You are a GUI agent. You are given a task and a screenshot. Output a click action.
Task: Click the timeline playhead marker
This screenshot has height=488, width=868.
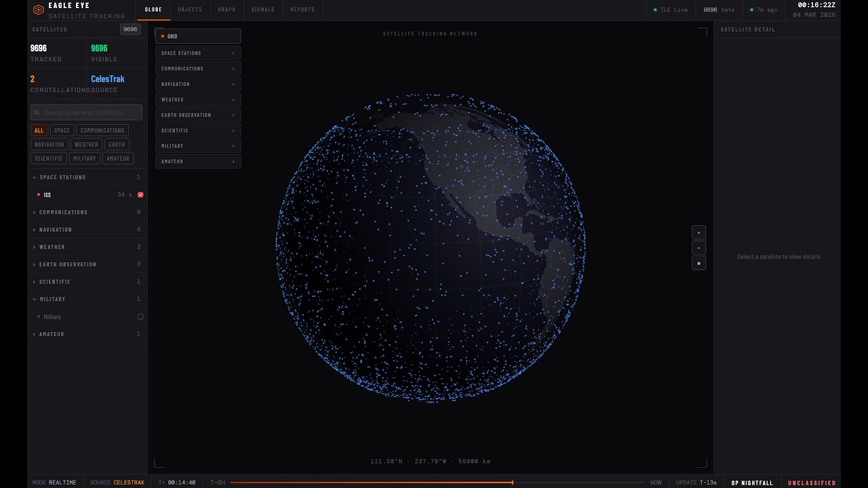(x=512, y=483)
